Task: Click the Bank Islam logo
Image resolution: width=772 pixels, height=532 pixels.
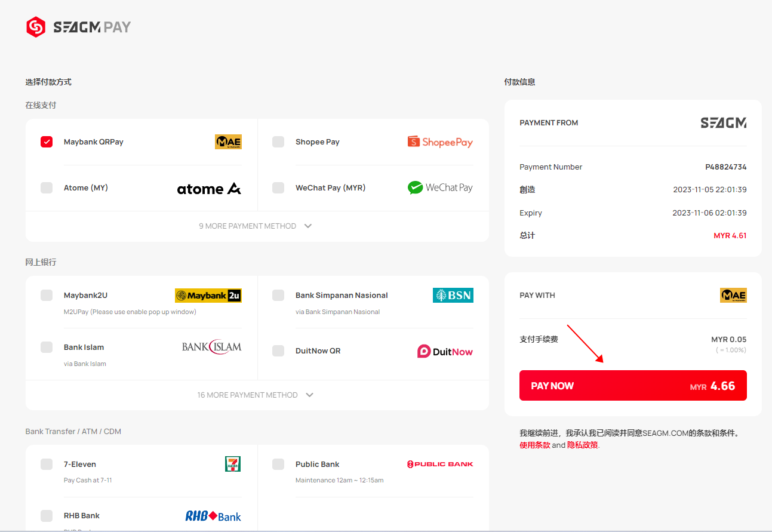Action: click(x=212, y=347)
